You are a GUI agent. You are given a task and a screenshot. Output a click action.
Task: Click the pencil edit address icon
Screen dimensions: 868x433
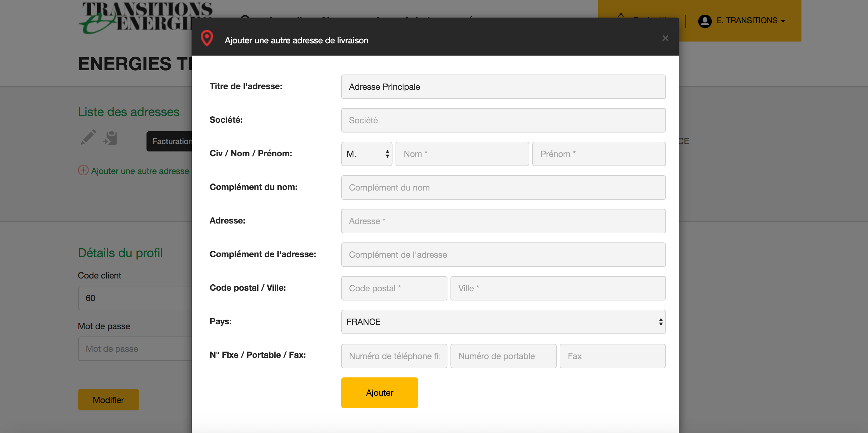click(88, 138)
